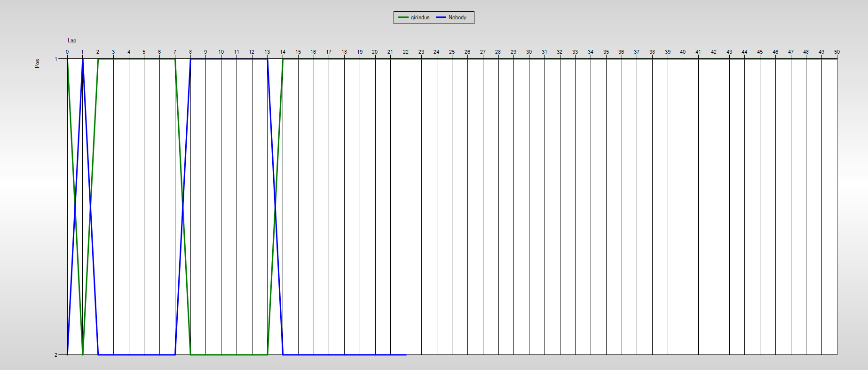The height and width of the screenshot is (370, 868).
Task: Click lap 25 label on the axis
Action: (x=452, y=52)
